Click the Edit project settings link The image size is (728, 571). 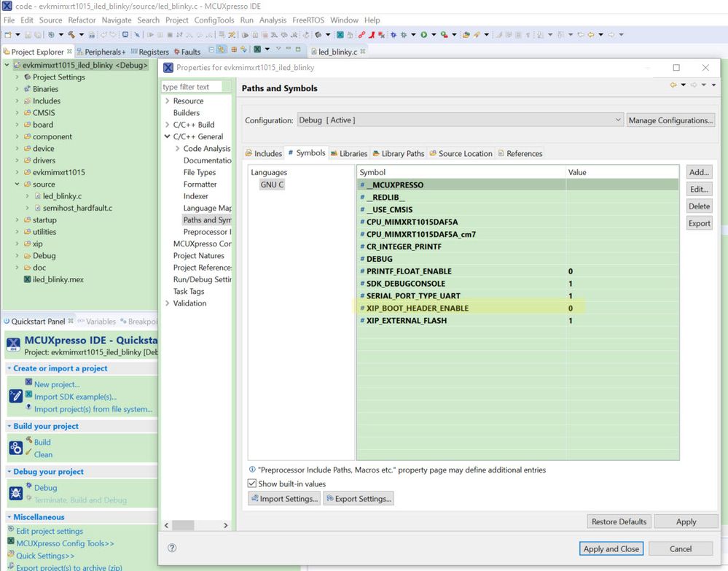point(50,531)
